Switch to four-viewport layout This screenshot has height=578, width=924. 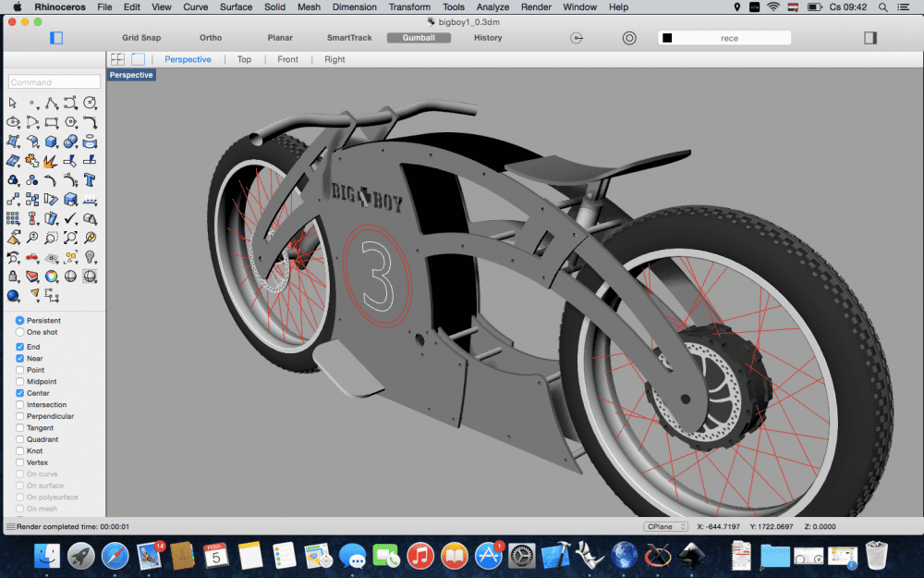click(x=118, y=59)
